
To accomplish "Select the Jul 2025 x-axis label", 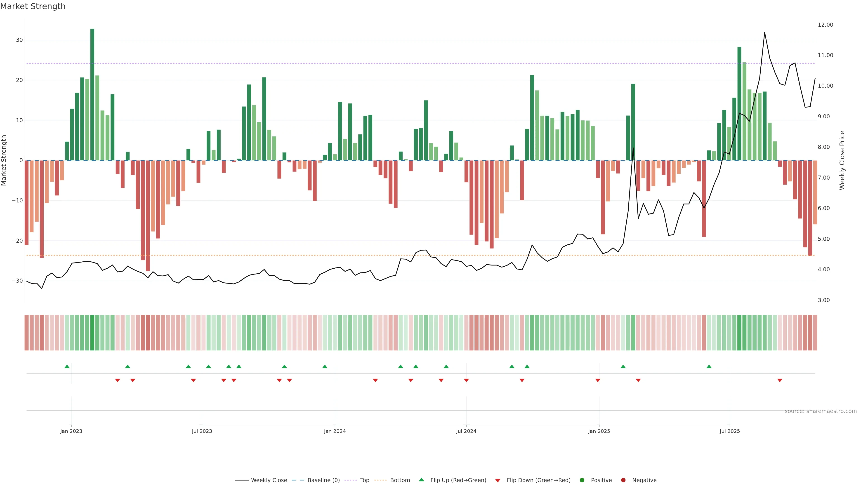I will [x=729, y=431].
